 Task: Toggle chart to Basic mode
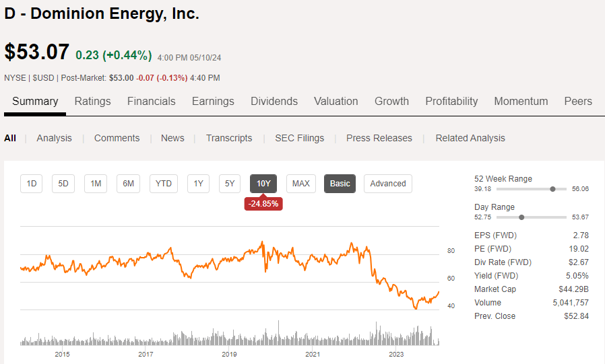pyautogui.click(x=340, y=184)
